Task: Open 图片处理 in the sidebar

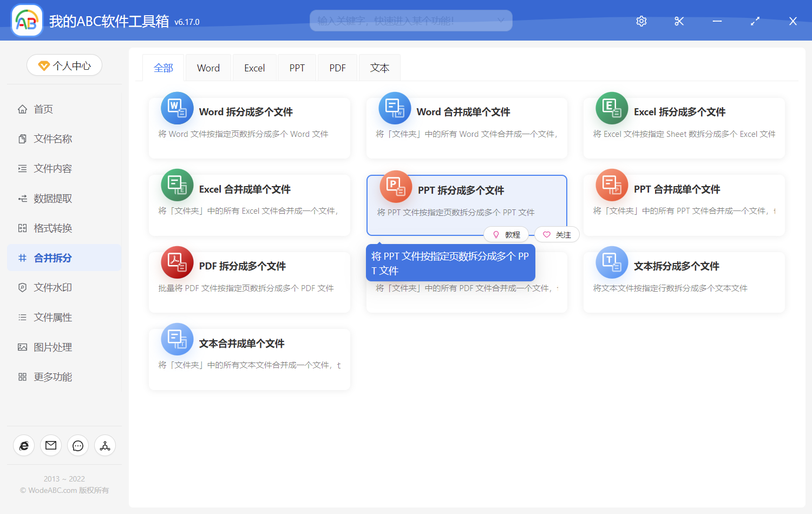Action: pos(53,347)
